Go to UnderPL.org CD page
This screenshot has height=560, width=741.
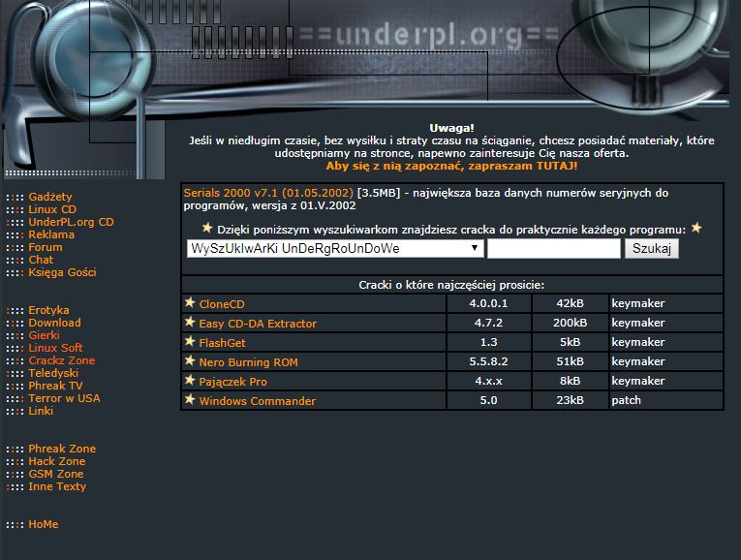click(x=71, y=222)
